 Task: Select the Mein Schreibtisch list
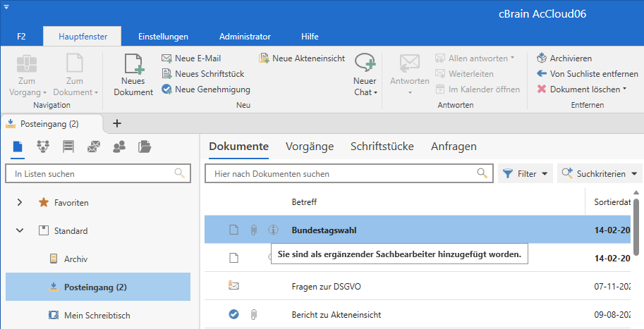97,316
